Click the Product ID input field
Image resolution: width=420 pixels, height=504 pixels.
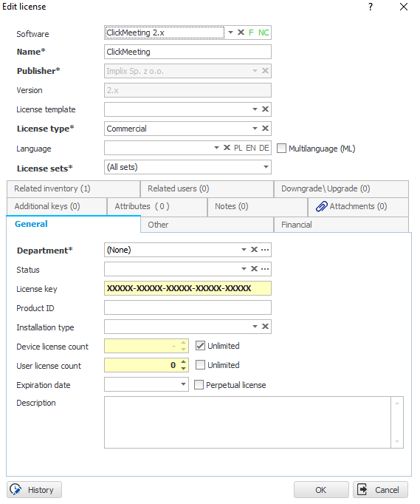tap(187, 307)
